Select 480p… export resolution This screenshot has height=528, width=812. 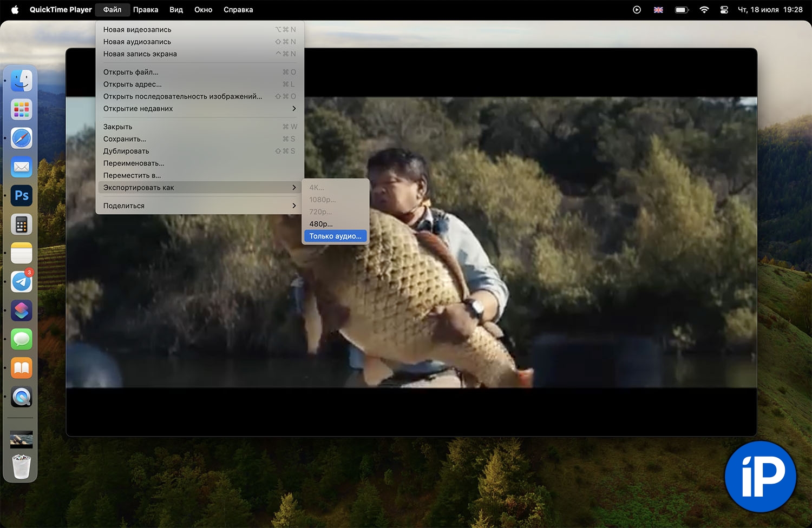(321, 224)
